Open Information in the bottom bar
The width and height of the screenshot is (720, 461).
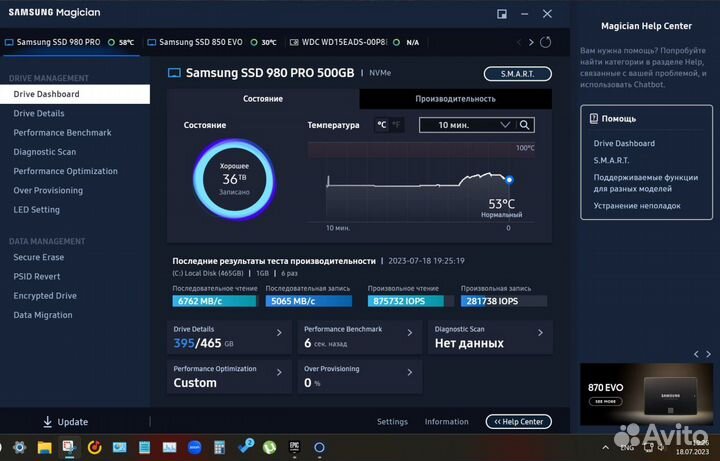point(446,422)
